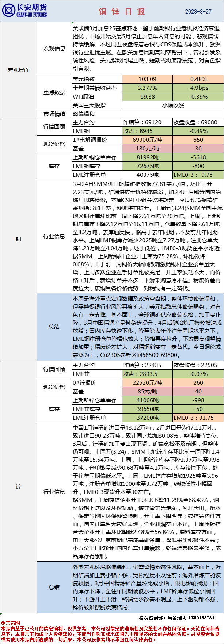Select the value 39650吨
Viewport: 224px width, 644px height.
click(147, 409)
